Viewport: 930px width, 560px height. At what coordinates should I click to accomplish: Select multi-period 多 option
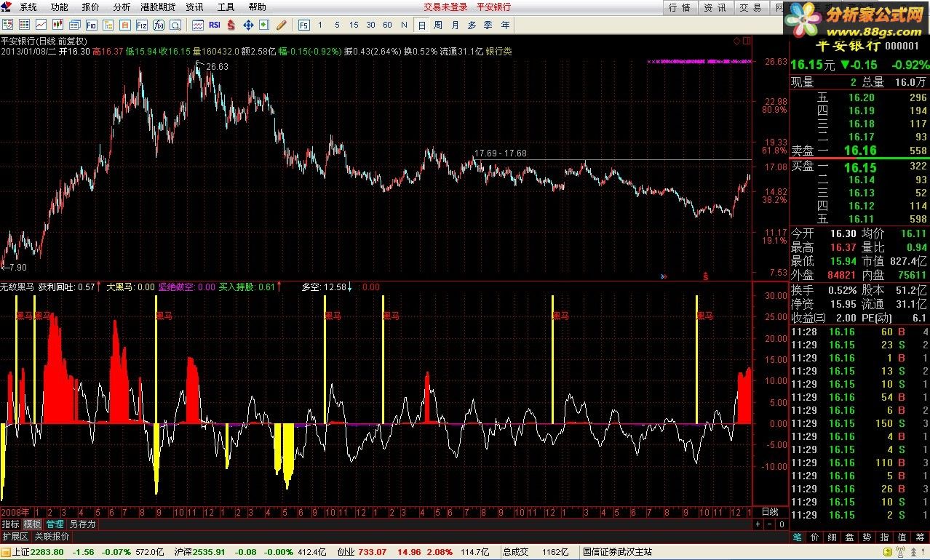coord(472,25)
